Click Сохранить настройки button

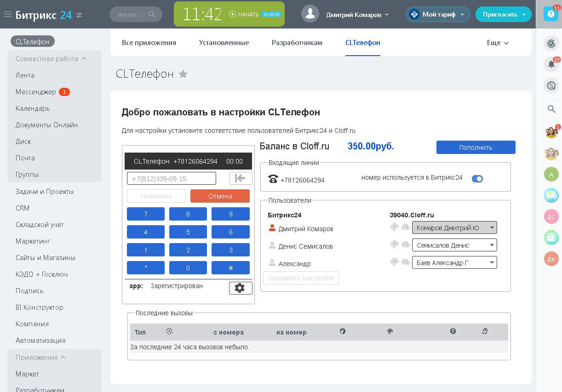pyautogui.click(x=301, y=278)
